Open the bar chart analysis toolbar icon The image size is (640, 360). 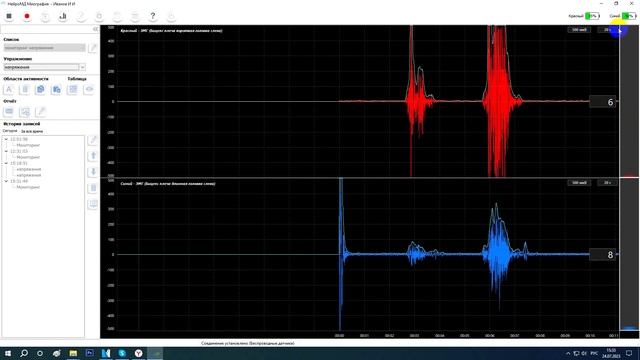[63, 16]
